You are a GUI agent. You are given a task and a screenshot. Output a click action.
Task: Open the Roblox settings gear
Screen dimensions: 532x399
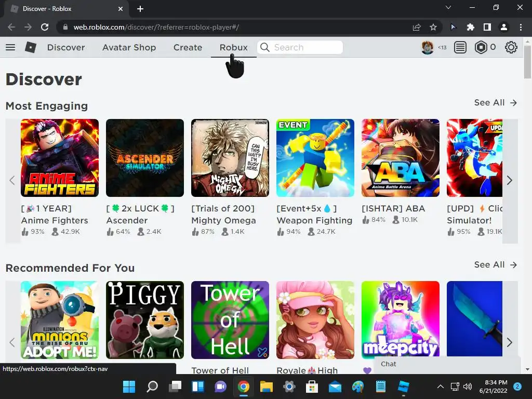coord(511,47)
